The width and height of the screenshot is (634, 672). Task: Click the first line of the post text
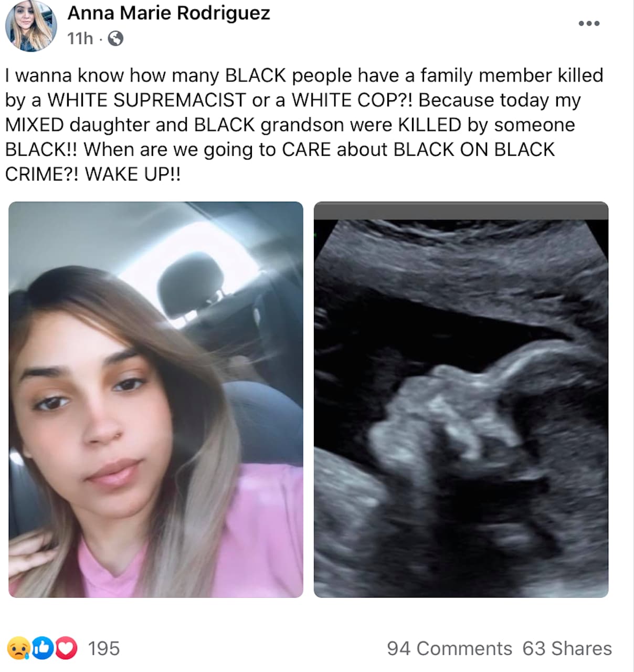(304, 76)
